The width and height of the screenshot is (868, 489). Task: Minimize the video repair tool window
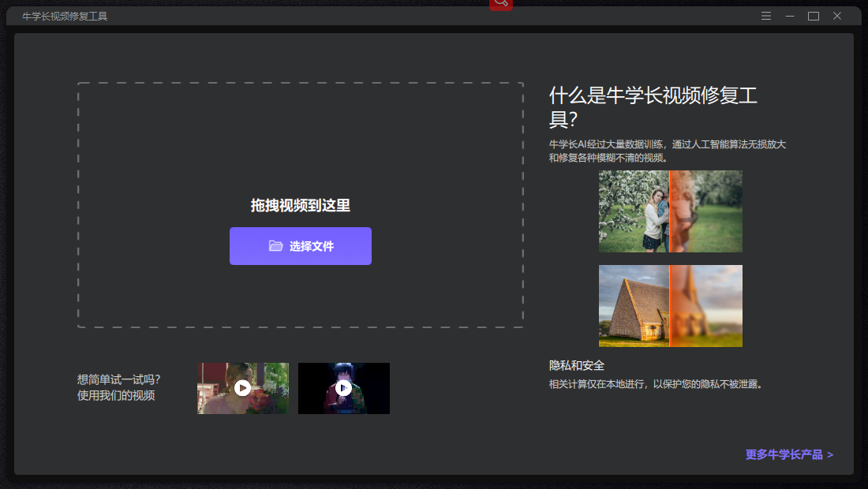(790, 16)
